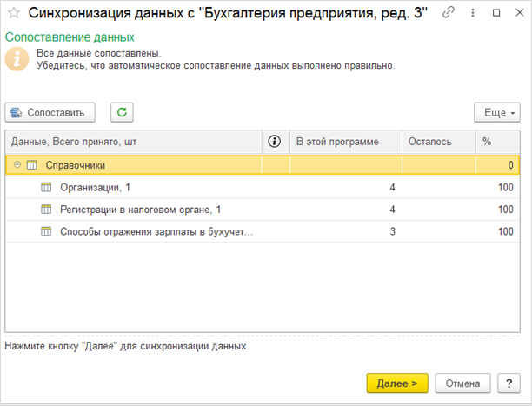This screenshot has width=532, height=406.
Task: Sort by the Осталось column header
Action: [438, 141]
